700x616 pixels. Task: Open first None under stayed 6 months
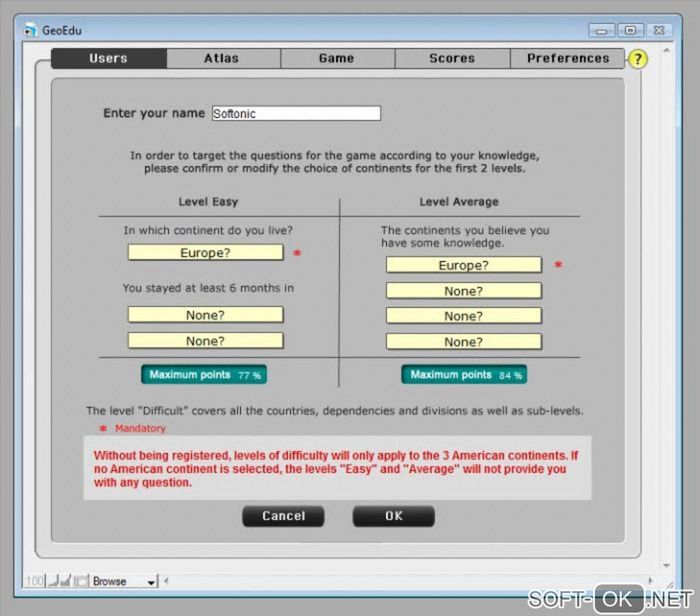pyautogui.click(x=205, y=315)
